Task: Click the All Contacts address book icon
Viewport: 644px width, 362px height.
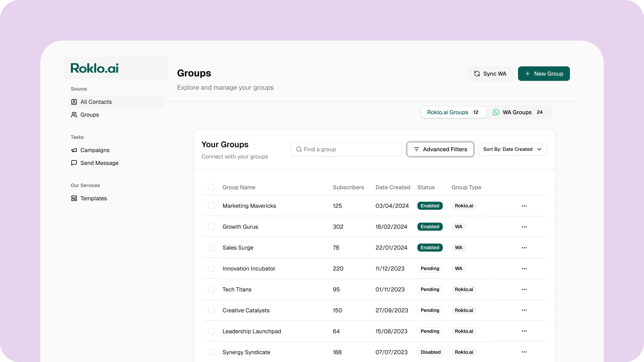Action: click(x=74, y=102)
